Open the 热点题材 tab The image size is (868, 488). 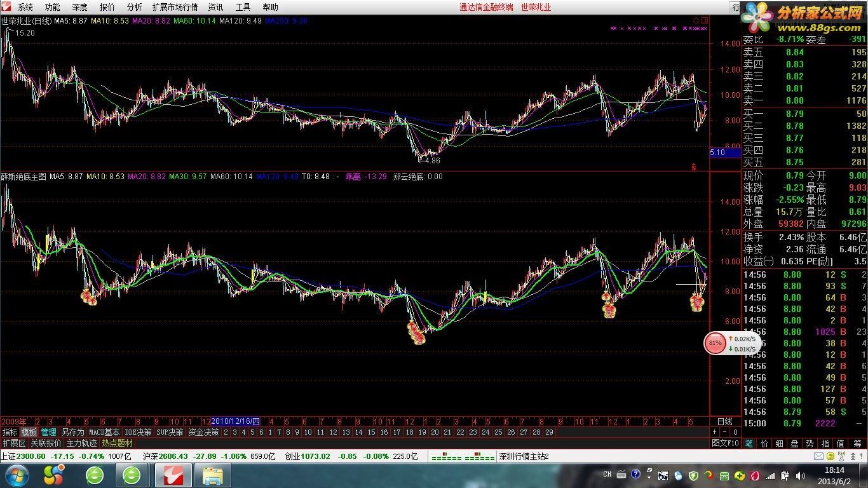click(x=118, y=443)
